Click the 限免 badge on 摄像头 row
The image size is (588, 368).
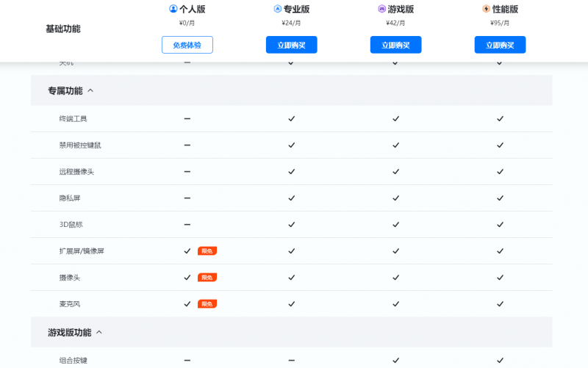(207, 278)
